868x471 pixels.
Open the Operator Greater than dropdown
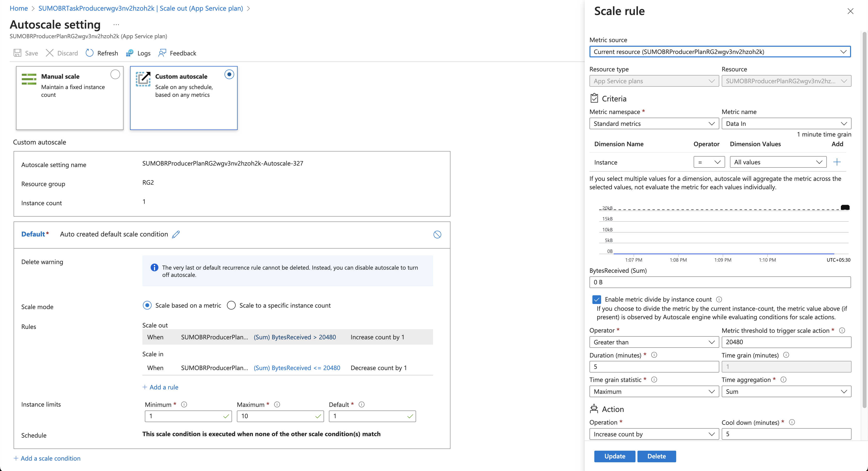(x=654, y=342)
